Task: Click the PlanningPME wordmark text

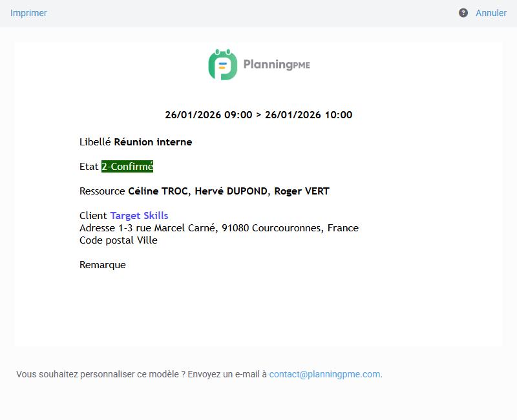Action: 277,65
